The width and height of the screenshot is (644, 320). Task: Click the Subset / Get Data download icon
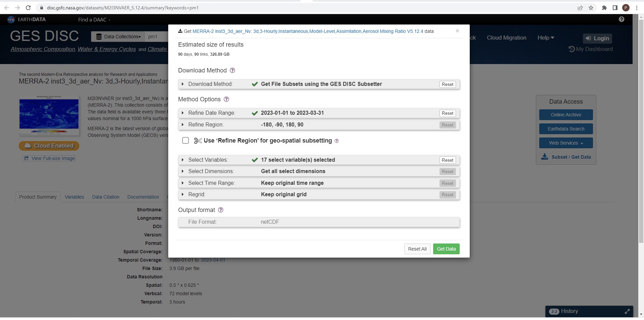tap(545, 157)
